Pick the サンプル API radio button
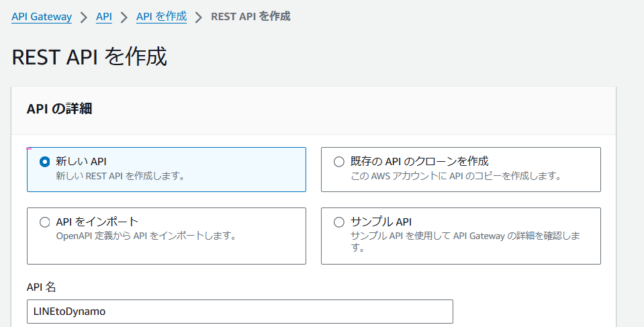Screen dimensions: 644x327 coord(339,222)
